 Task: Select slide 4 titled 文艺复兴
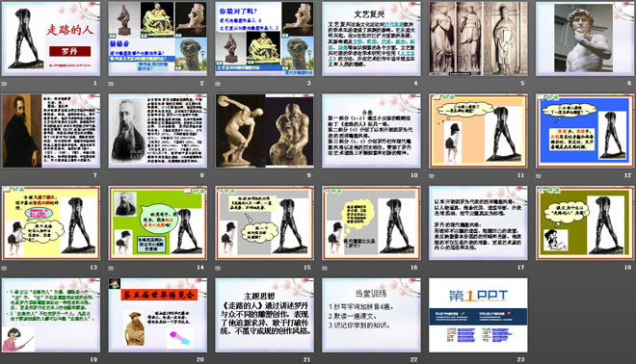click(x=371, y=39)
